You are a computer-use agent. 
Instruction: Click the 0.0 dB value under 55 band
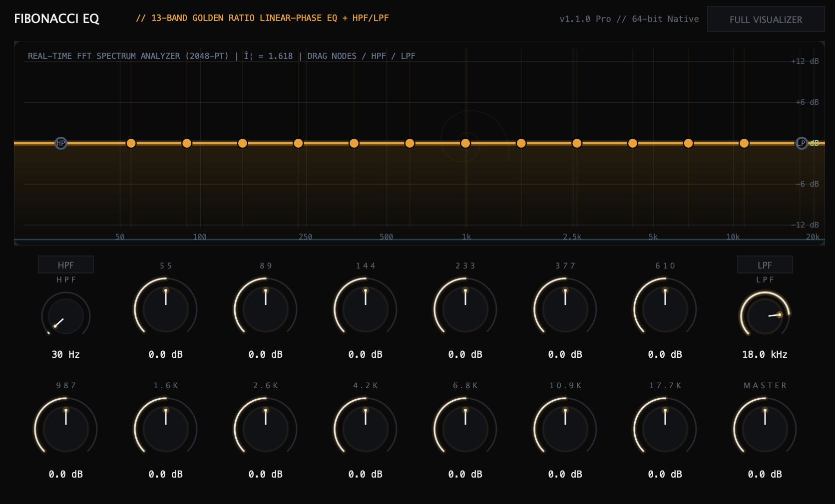pos(166,354)
